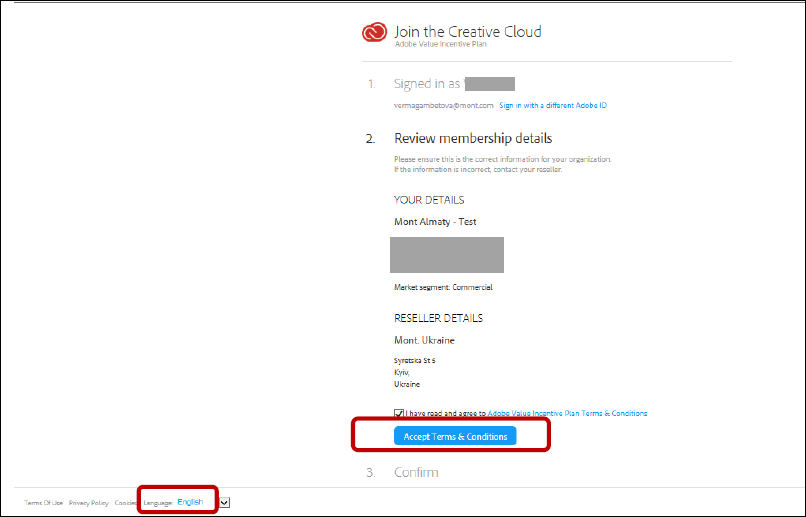The width and height of the screenshot is (806, 517).
Task: Click the Confirm step heading
Action: coord(416,472)
